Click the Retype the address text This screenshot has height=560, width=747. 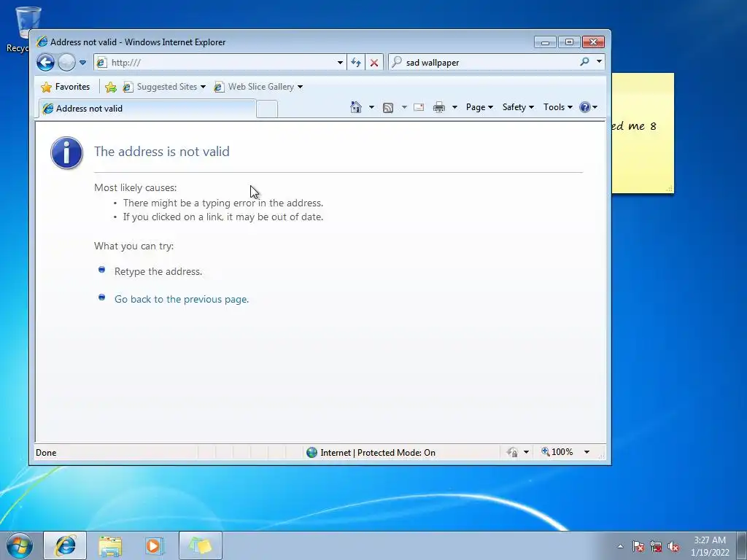(158, 271)
